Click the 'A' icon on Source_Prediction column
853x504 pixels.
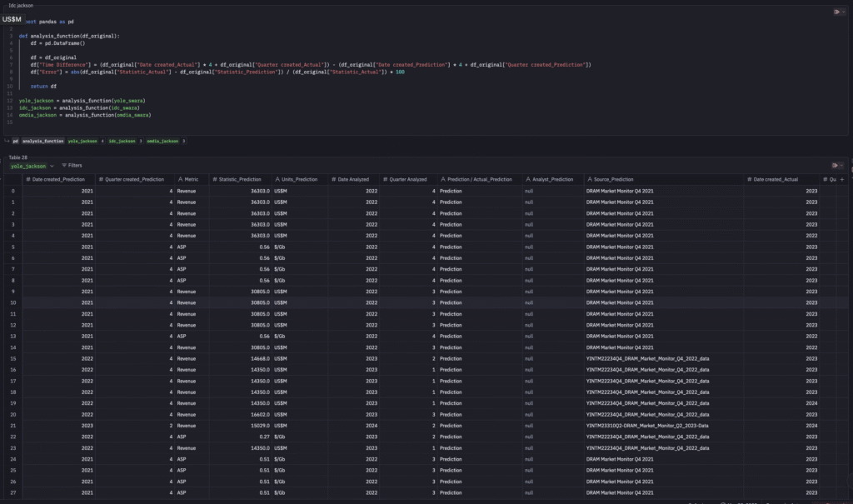589,179
